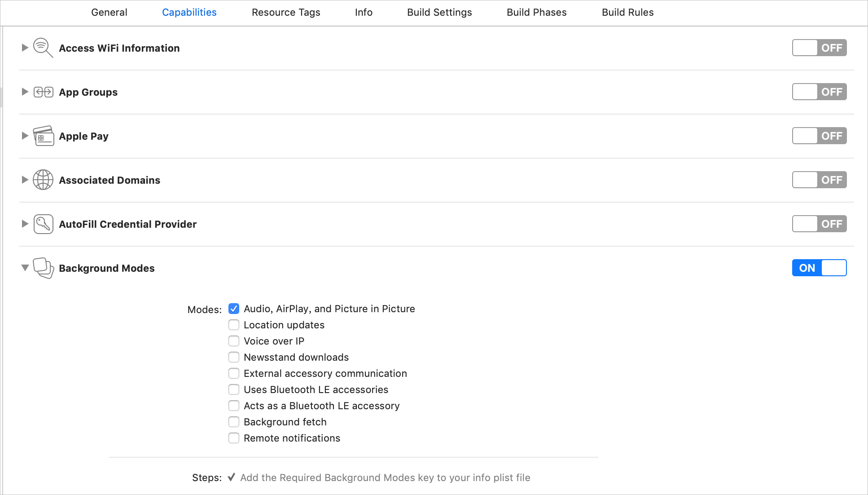Image resolution: width=868 pixels, height=495 pixels.
Task: Click the App Groups icon
Action: (x=43, y=92)
